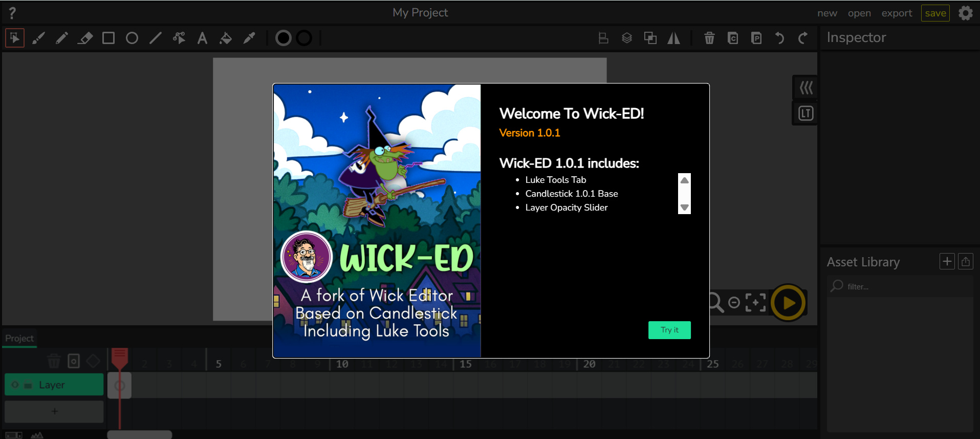Choose the Path Cursor tool
Viewport: 980px width, 439px height.
coord(179,38)
